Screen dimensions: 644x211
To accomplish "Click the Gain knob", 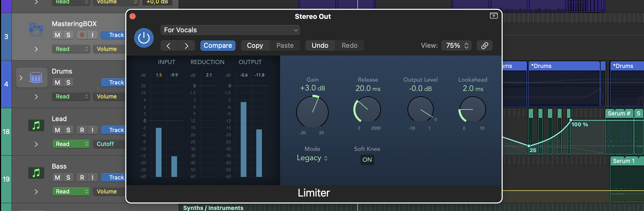I will pos(312,112).
